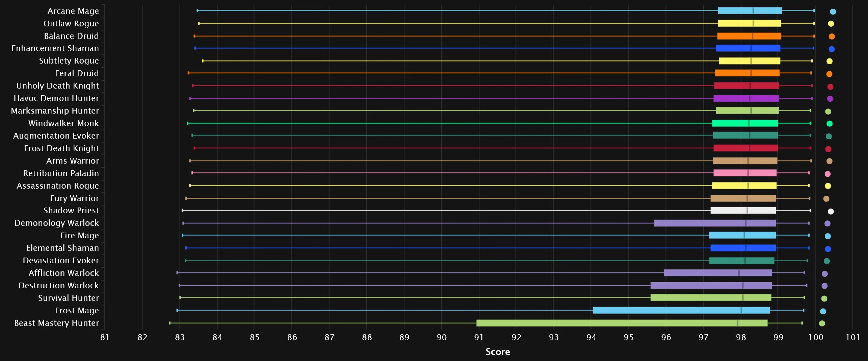
Task: Click the Unholy Death Knight label
Action: (x=58, y=86)
